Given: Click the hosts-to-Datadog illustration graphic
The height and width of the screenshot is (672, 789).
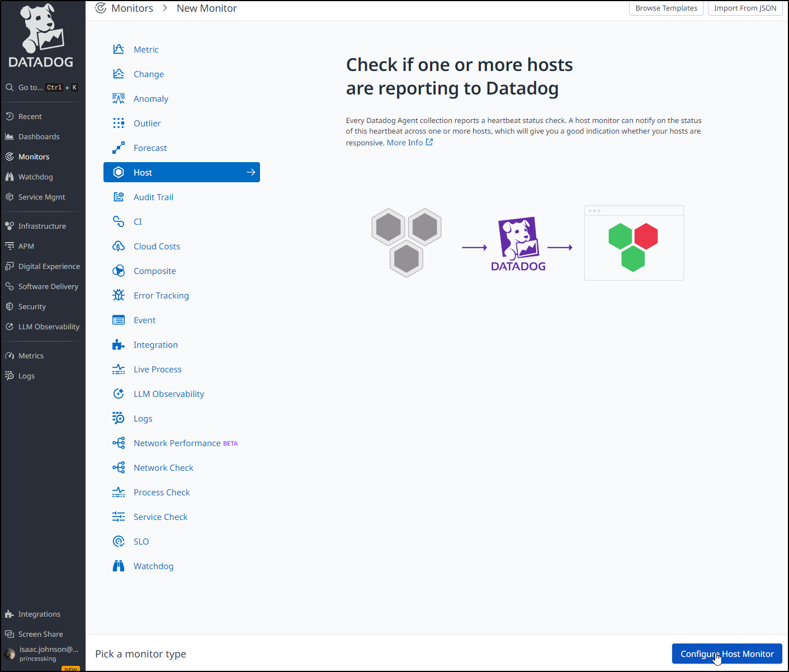Looking at the screenshot, I should coord(527,243).
